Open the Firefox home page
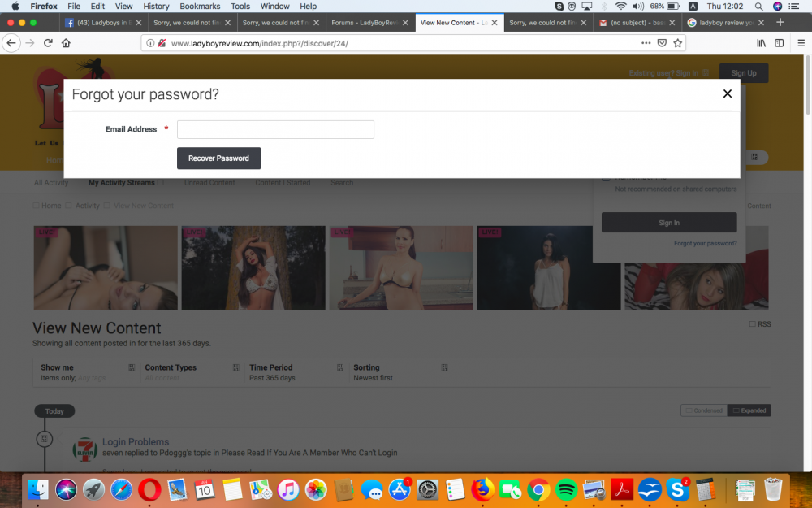Image resolution: width=812 pixels, height=508 pixels. 66,43
